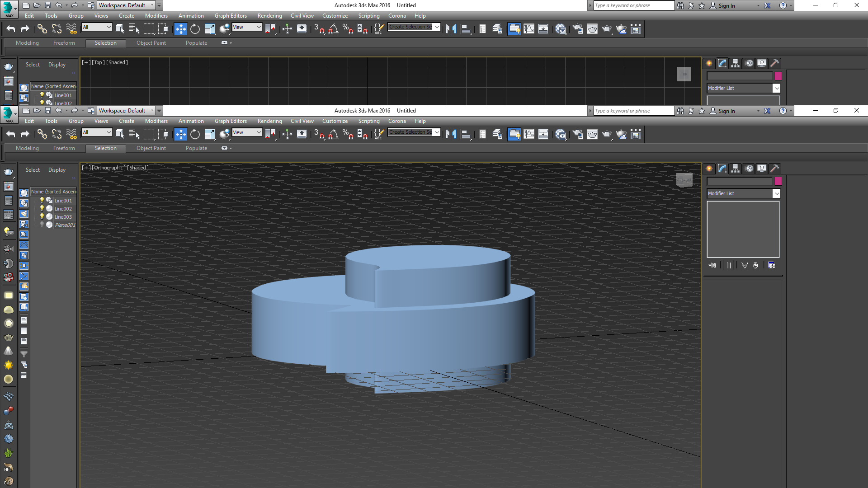Toggle Line001 visibility bulb in front window explorer
This screenshot has height=488, width=868.
pyautogui.click(x=42, y=200)
